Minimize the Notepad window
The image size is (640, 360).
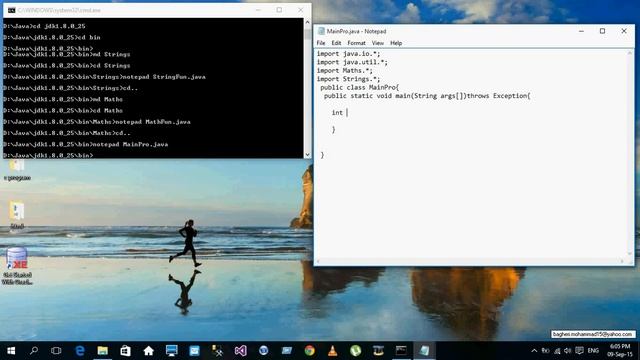(x=581, y=31)
